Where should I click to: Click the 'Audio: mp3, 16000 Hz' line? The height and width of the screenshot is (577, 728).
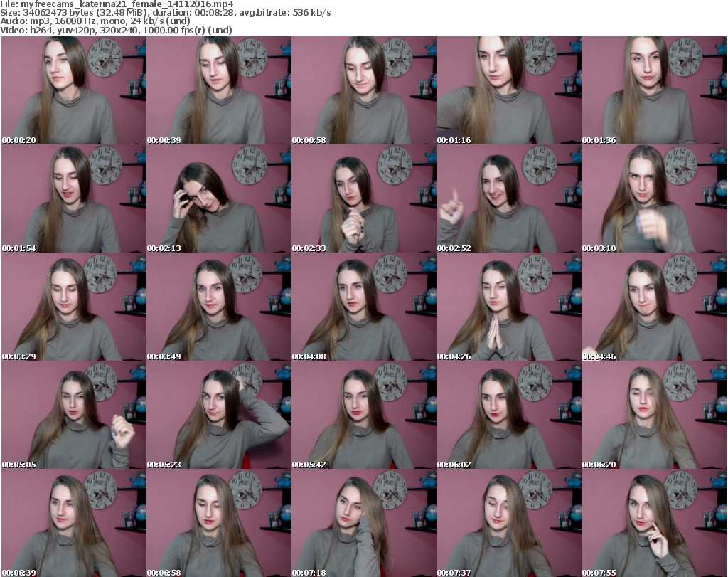(x=95, y=21)
